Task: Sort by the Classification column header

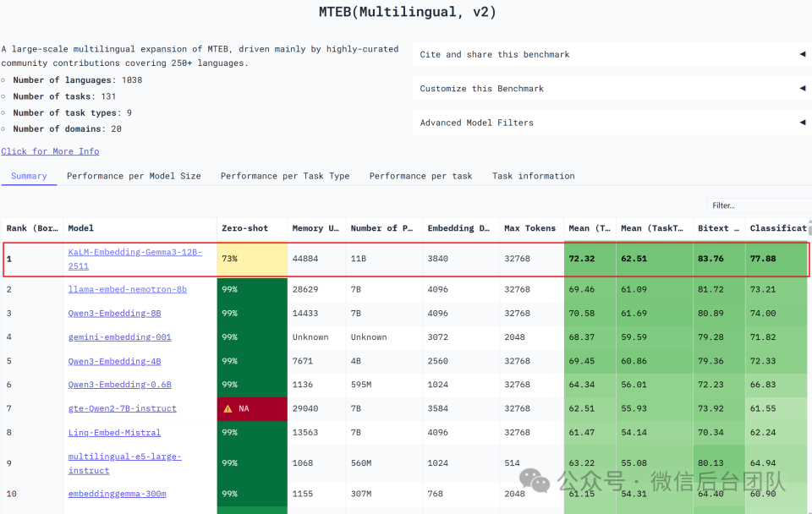Action: (778, 228)
